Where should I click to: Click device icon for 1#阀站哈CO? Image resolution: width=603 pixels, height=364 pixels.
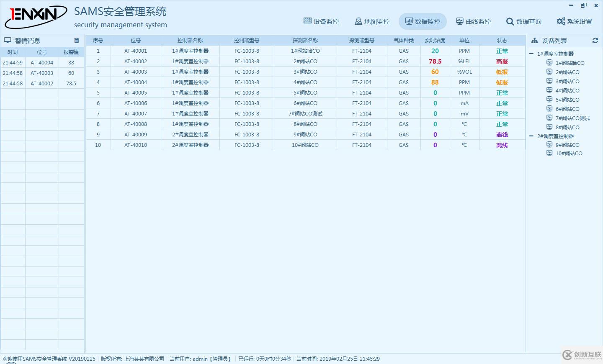pyautogui.click(x=549, y=63)
